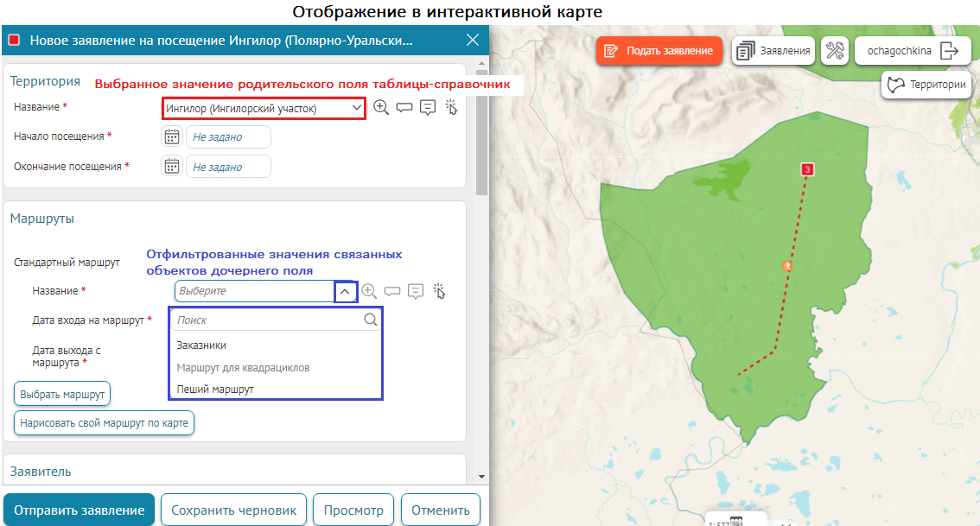The width and height of the screenshot is (980, 526).
Task: Open the calendar for Окончание посещения
Action: coord(172,167)
